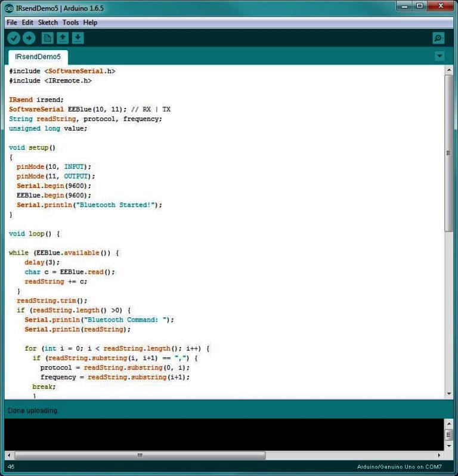The width and height of the screenshot is (458, 476).
Task: Click 'frequency = readString.substring(i+1);' line
Action: [x=115, y=377]
